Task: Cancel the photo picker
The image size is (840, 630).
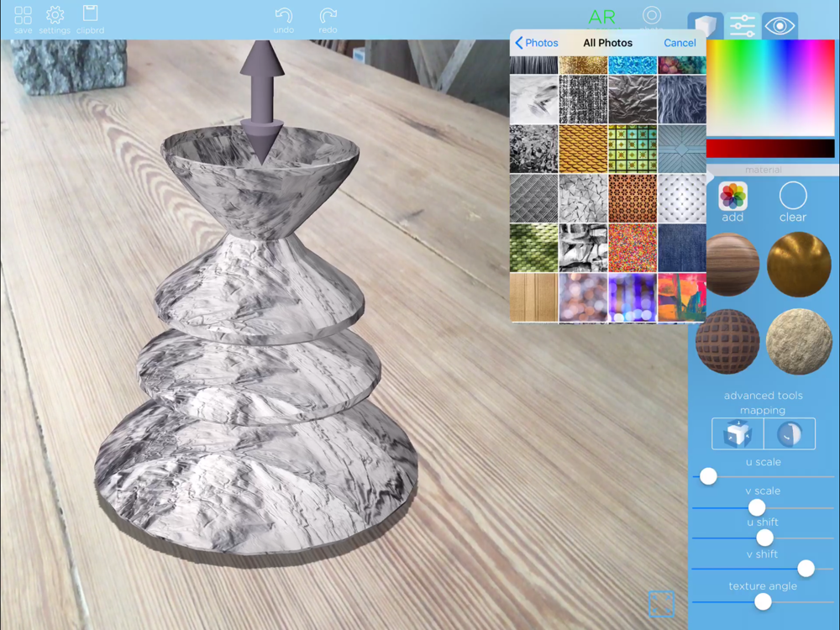Action: pos(680,43)
